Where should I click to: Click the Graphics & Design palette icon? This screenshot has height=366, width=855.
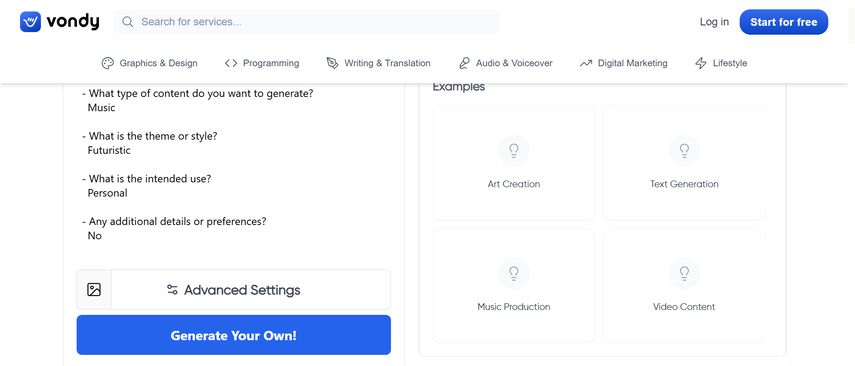[x=108, y=63]
